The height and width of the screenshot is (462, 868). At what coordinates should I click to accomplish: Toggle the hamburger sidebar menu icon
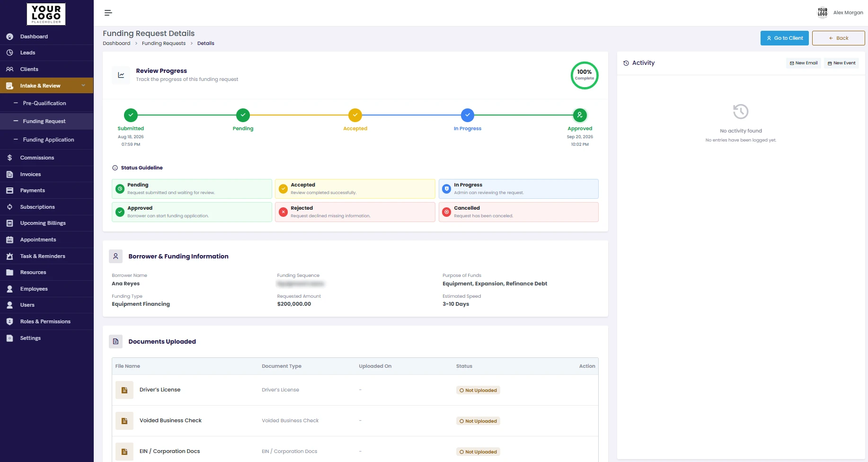108,13
